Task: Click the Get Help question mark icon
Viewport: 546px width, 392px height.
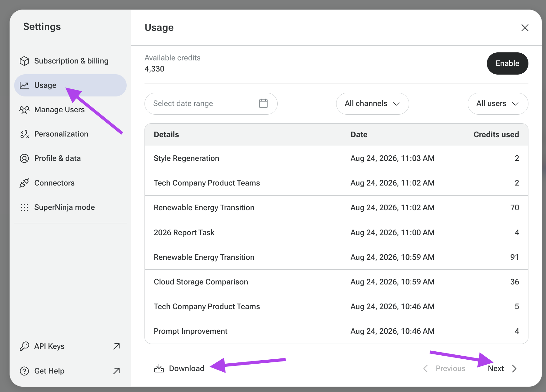Action: (x=24, y=371)
